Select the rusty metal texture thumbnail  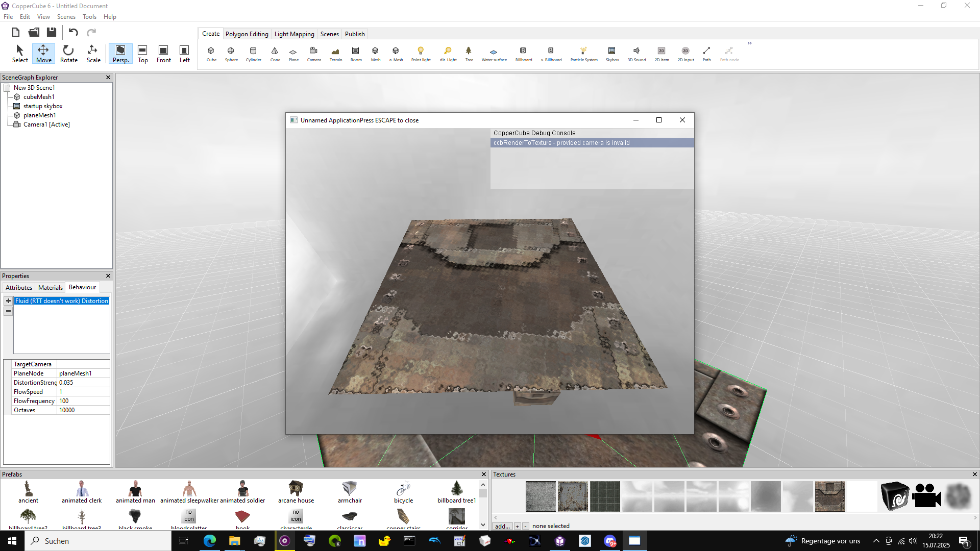[x=573, y=496]
